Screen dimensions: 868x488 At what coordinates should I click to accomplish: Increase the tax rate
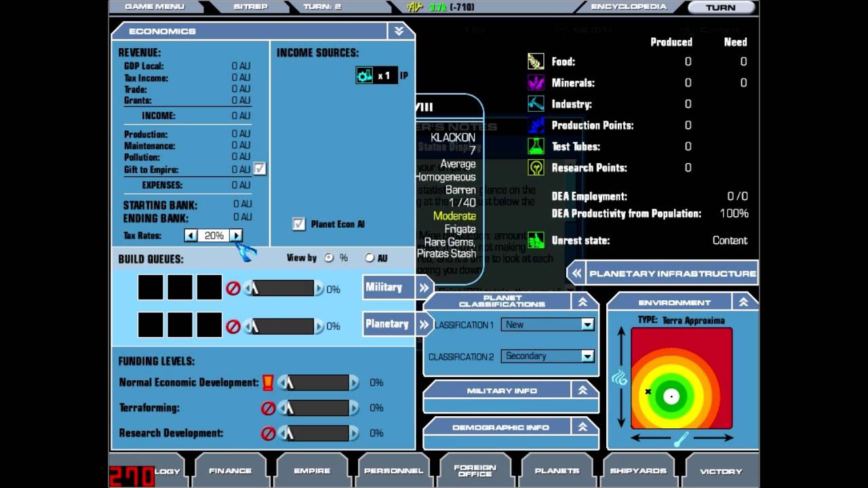click(236, 235)
